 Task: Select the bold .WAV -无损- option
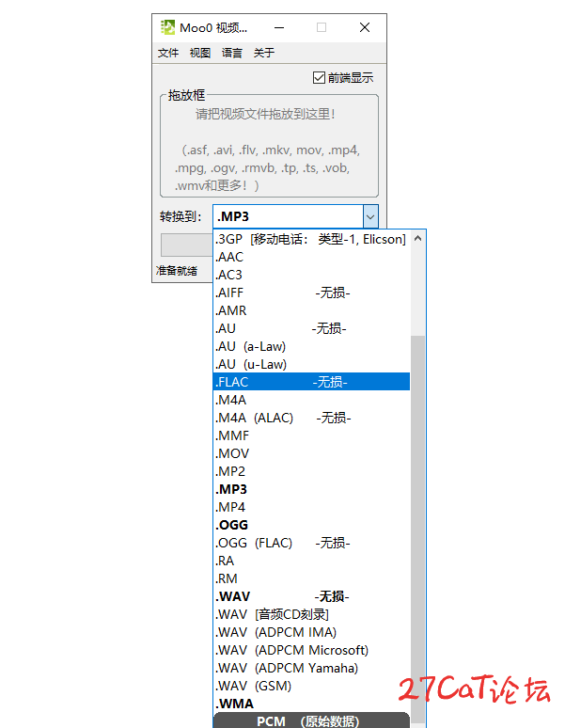311,596
